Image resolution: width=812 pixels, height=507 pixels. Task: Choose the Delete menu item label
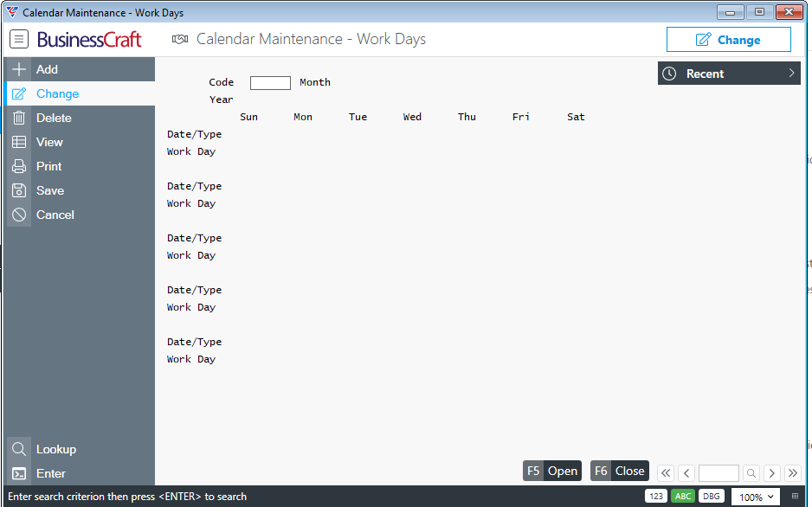(x=54, y=118)
